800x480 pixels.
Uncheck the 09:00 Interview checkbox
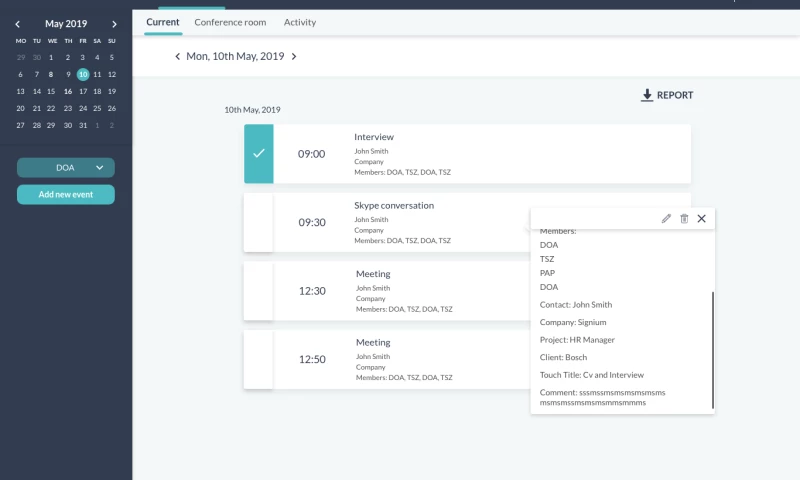click(259, 154)
